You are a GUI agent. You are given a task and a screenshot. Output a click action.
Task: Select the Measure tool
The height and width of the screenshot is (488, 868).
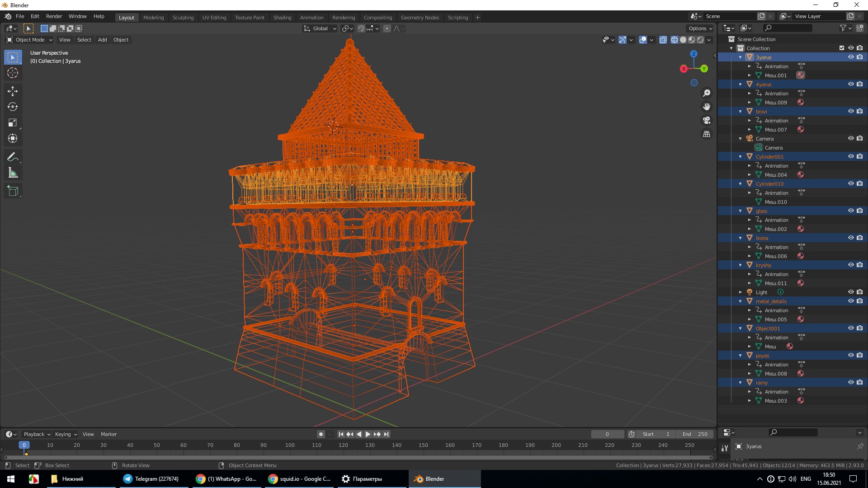pos(13,173)
